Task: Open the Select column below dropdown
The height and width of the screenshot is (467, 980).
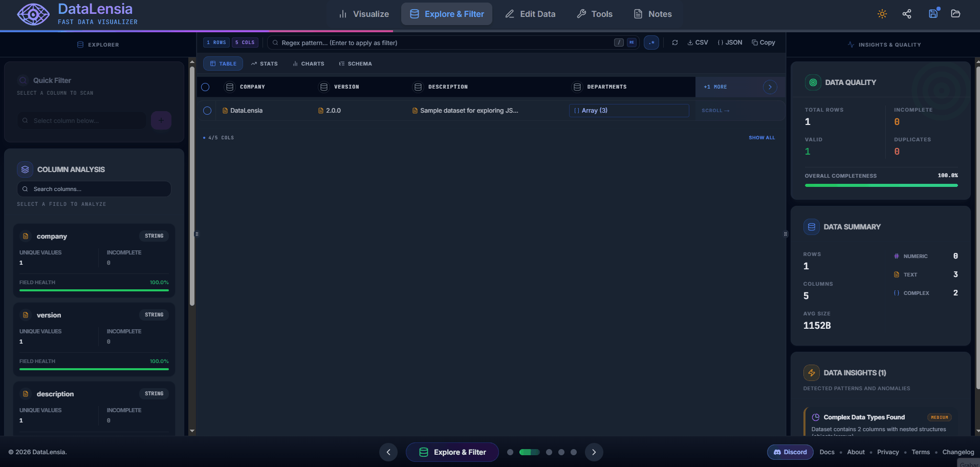Action: coord(82,120)
